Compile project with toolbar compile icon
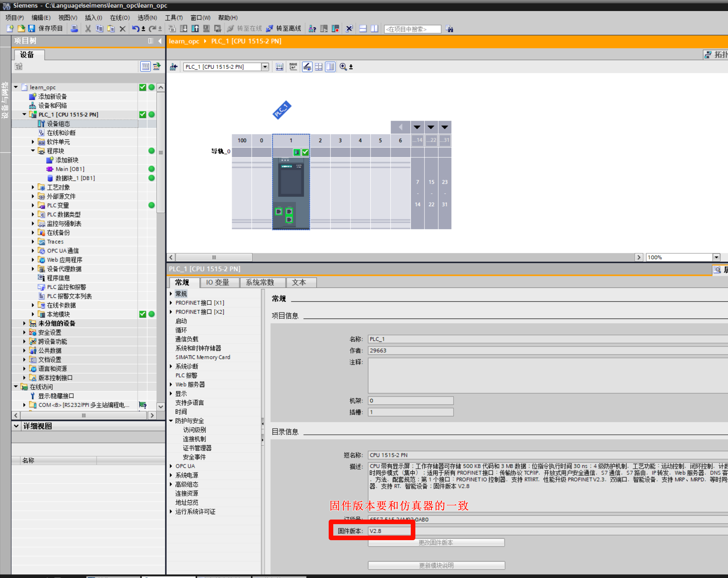Screen dimensions: 728x578 pos(172,29)
